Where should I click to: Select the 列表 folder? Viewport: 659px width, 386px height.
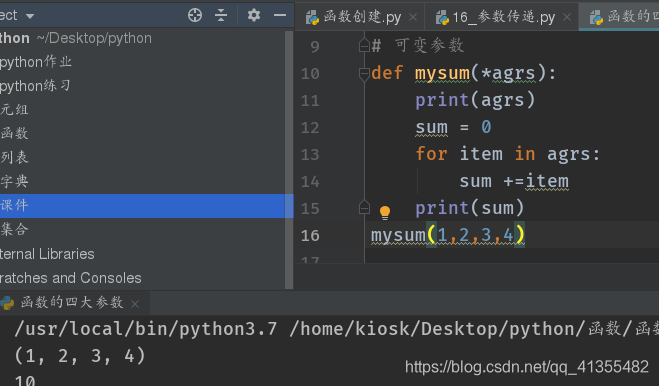click(x=14, y=157)
